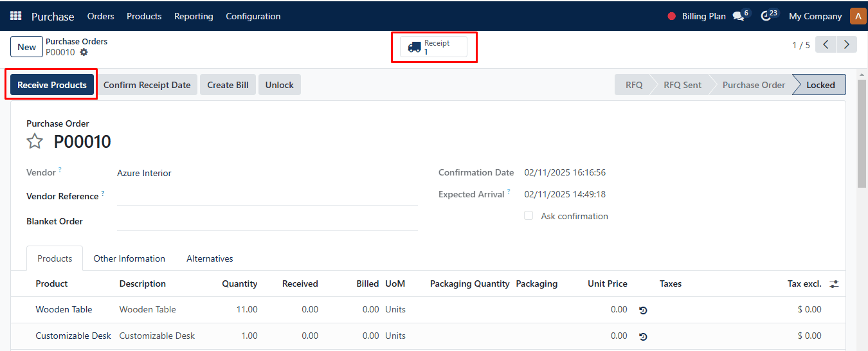
Task: Open Wooden Table price history icon
Action: coord(643,310)
